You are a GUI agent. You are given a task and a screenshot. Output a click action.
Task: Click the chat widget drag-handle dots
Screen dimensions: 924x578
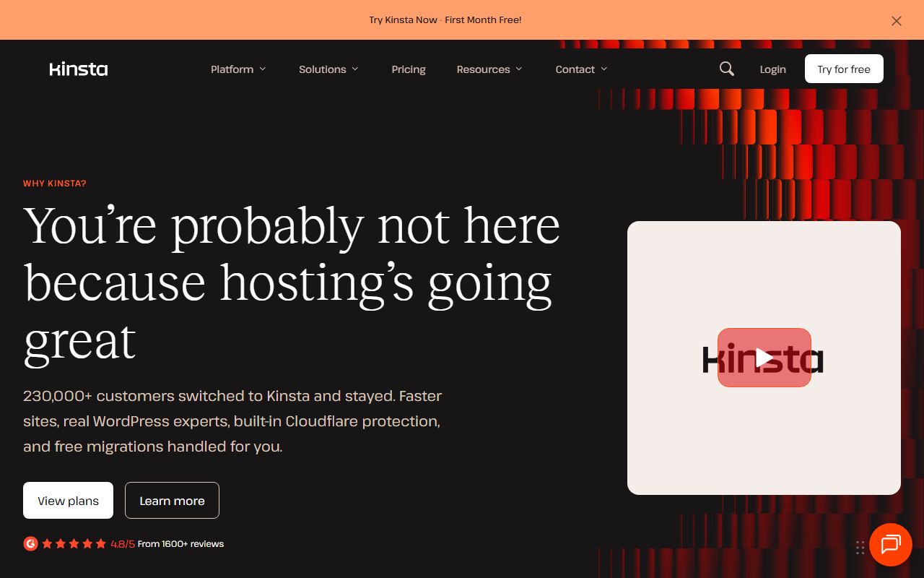click(x=860, y=548)
